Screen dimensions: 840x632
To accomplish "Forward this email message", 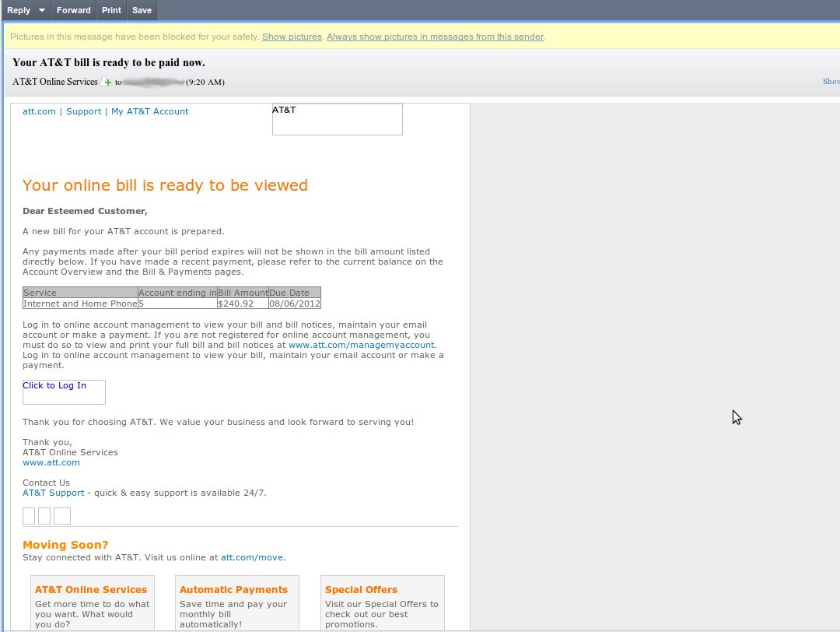I will coord(74,10).
